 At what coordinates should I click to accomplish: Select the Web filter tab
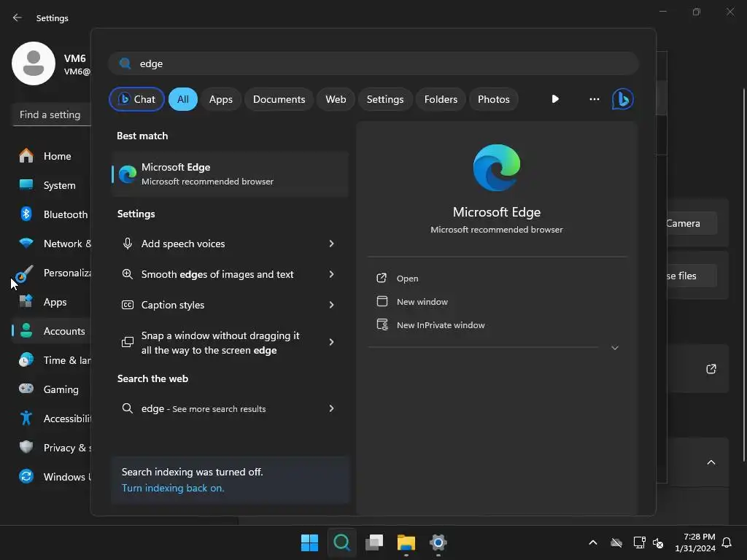(x=336, y=99)
